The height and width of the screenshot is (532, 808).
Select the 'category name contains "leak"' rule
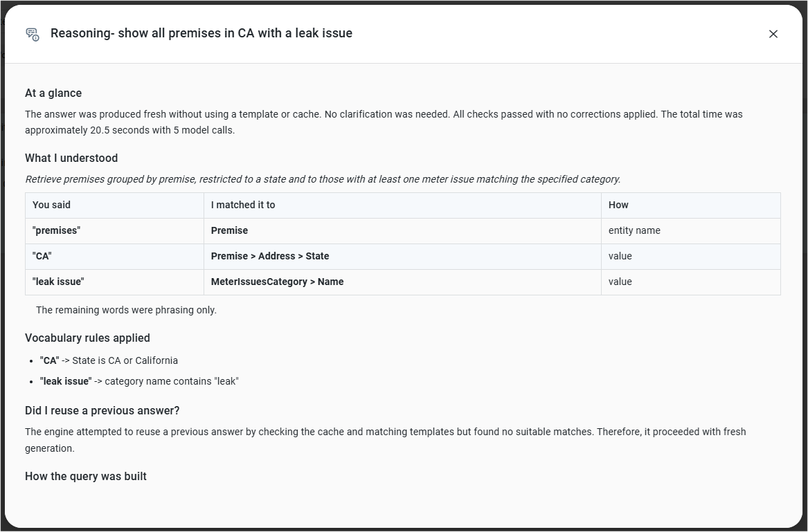pos(139,381)
